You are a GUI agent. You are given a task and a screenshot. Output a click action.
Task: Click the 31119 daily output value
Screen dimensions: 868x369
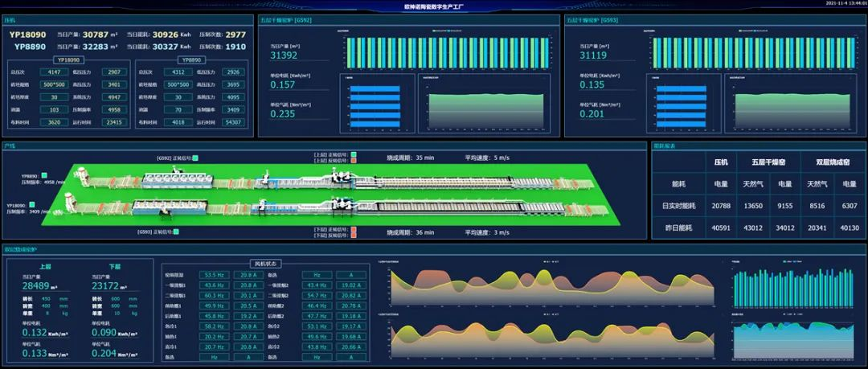(x=593, y=55)
